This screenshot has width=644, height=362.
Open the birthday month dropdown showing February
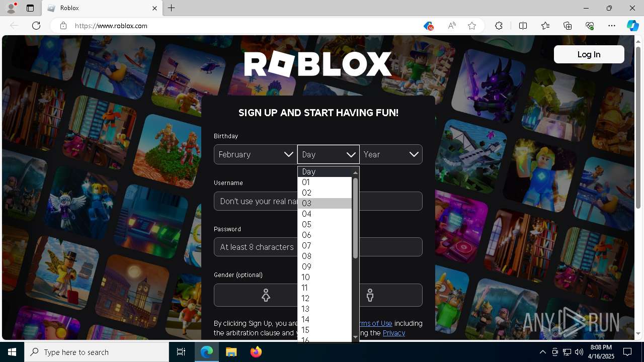click(x=255, y=154)
